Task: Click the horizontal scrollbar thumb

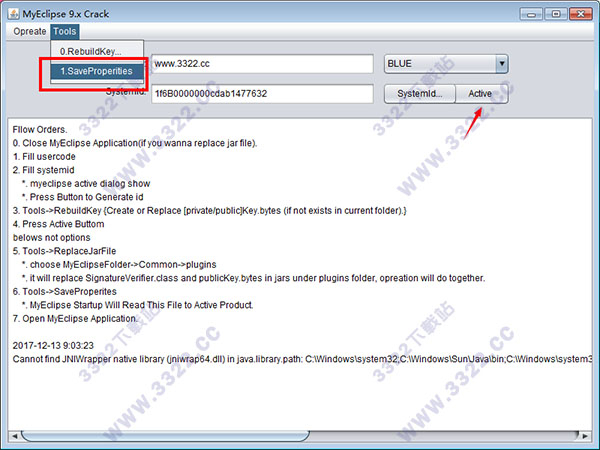Action: (165, 436)
